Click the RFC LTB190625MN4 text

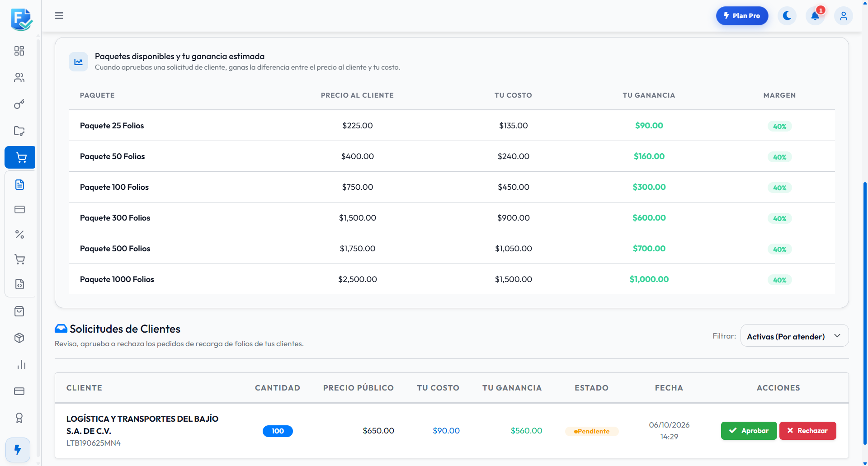94,443
